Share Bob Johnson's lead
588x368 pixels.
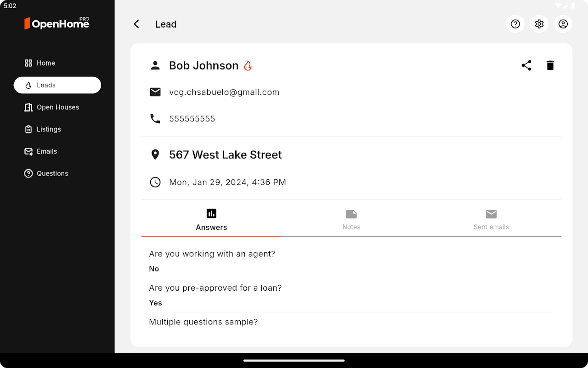526,65
